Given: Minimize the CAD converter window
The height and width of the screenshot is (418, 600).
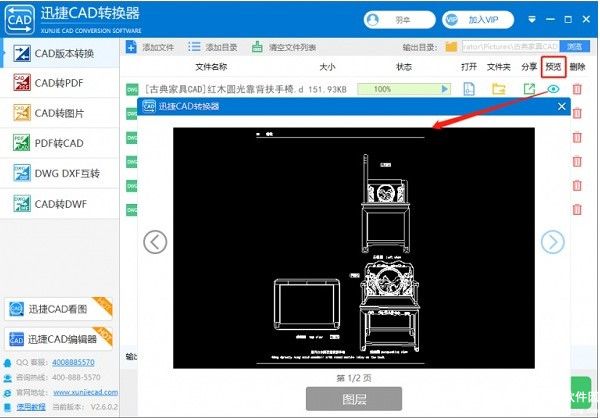Looking at the screenshot, I should click(x=551, y=19).
